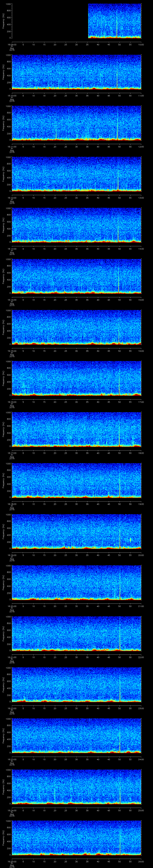The height and width of the screenshot is (868, 153).
Task: Select the vertical spike in the 16:10:00 spectrogram
Action: pyautogui.click(x=117, y=72)
